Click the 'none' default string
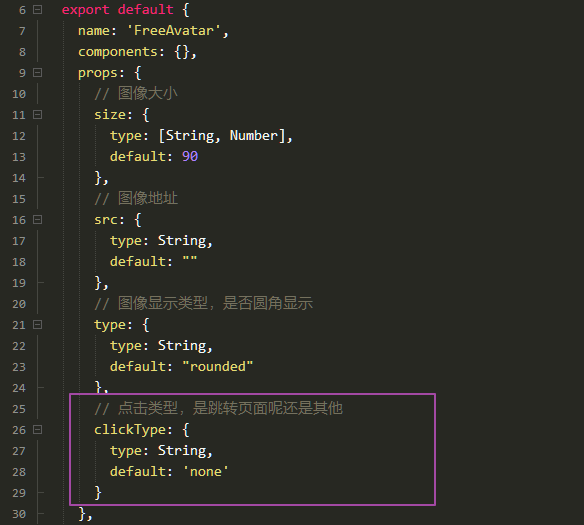This screenshot has height=525, width=584. (x=206, y=472)
